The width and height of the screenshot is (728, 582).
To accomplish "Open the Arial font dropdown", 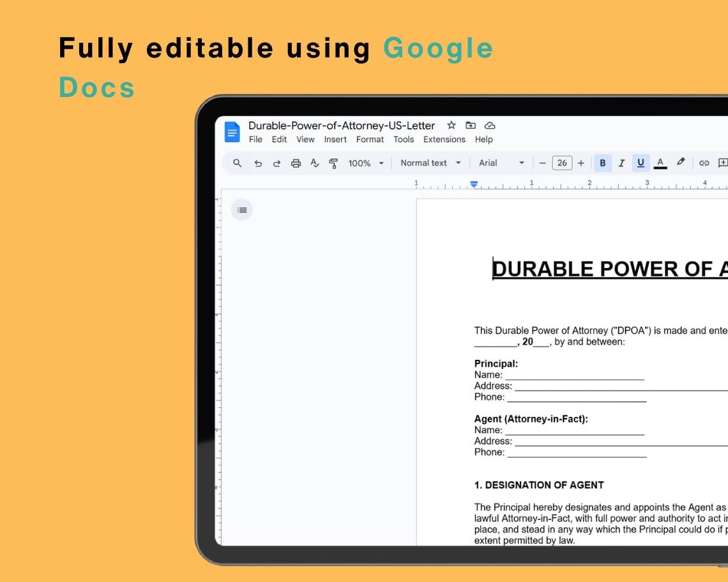I will point(501,163).
